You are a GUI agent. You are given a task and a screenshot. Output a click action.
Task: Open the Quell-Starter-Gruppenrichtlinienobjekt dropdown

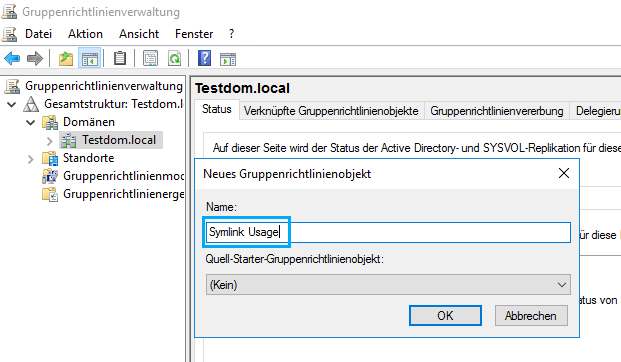(x=388, y=285)
